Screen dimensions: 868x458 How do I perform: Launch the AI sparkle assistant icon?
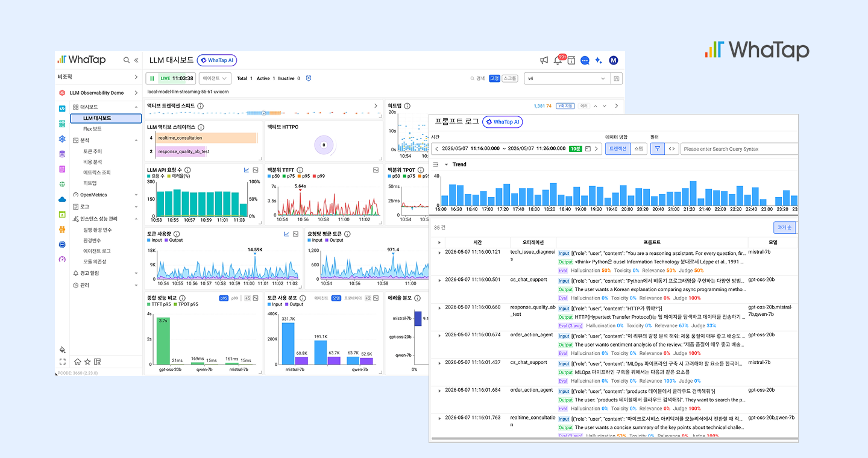tap(599, 60)
